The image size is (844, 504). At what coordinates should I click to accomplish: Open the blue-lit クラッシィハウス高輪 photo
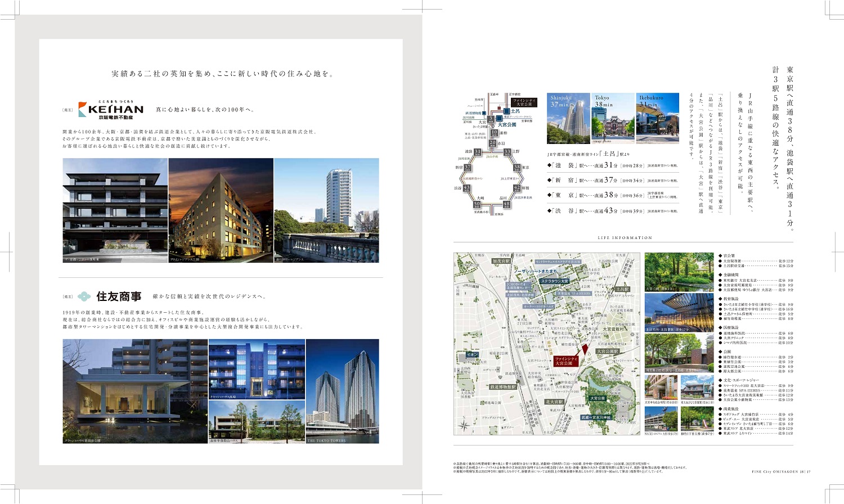pos(257,369)
